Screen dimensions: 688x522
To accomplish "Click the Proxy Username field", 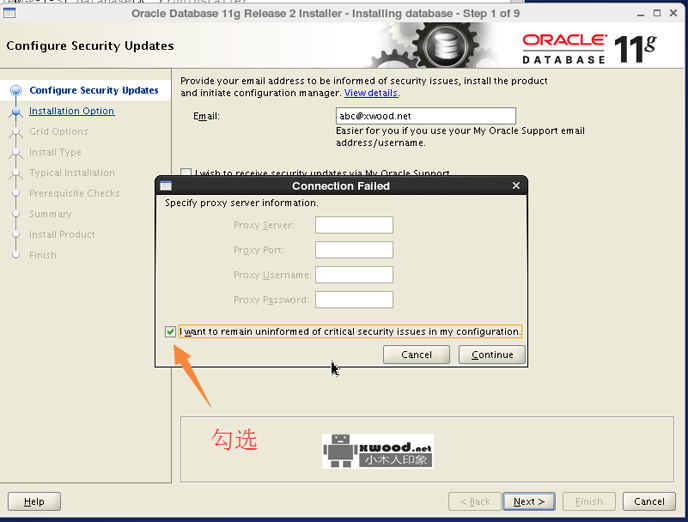I will [x=354, y=275].
